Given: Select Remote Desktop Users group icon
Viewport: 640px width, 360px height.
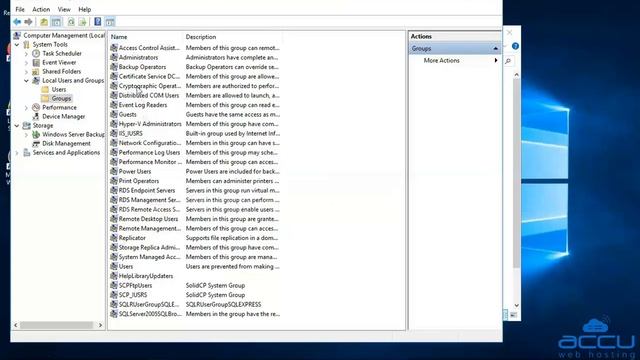Looking at the screenshot, I should tap(114, 219).
